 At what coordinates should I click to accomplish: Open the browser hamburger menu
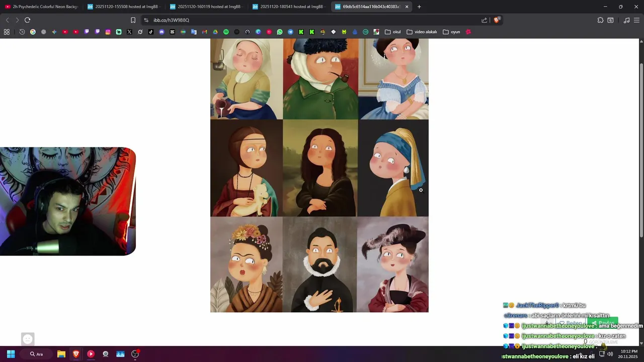tap(636, 20)
